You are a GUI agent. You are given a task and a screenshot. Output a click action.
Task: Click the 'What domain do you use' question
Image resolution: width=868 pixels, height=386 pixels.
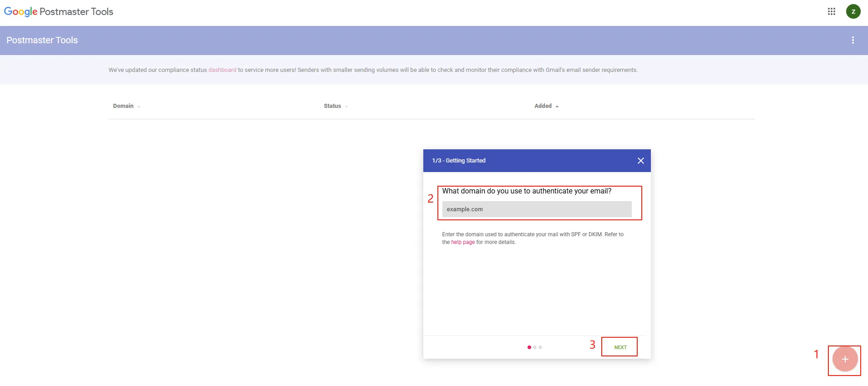click(x=527, y=191)
